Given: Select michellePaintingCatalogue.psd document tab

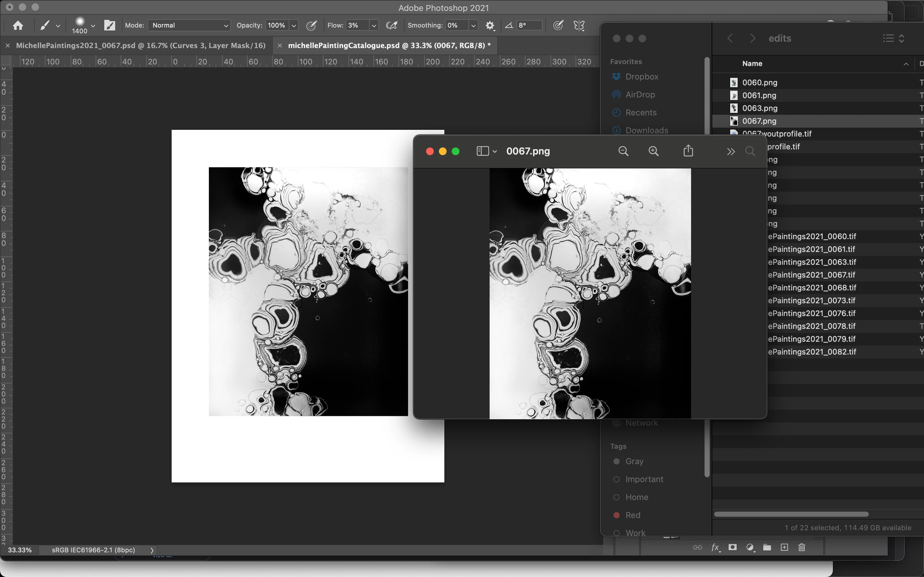Looking at the screenshot, I should click(x=389, y=46).
